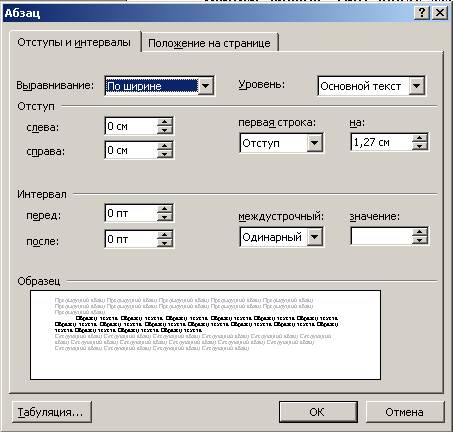
Task: Click the после spacing input field
Action: [131, 239]
